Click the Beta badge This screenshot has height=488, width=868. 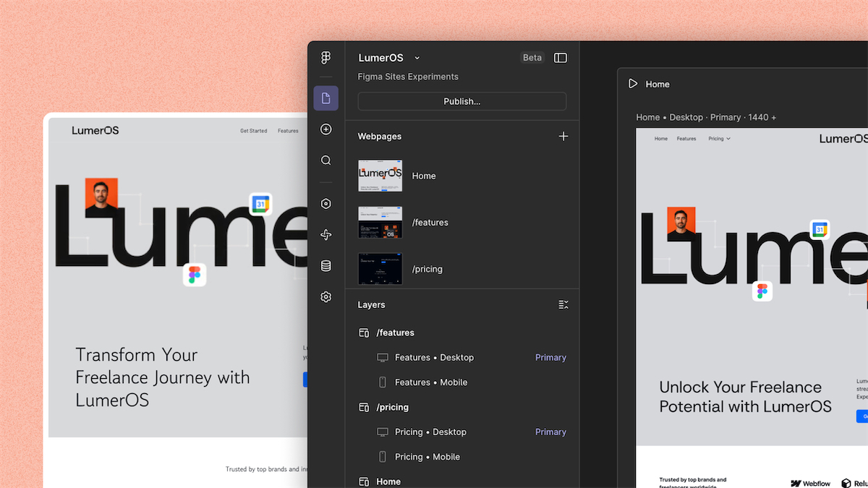pos(532,58)
